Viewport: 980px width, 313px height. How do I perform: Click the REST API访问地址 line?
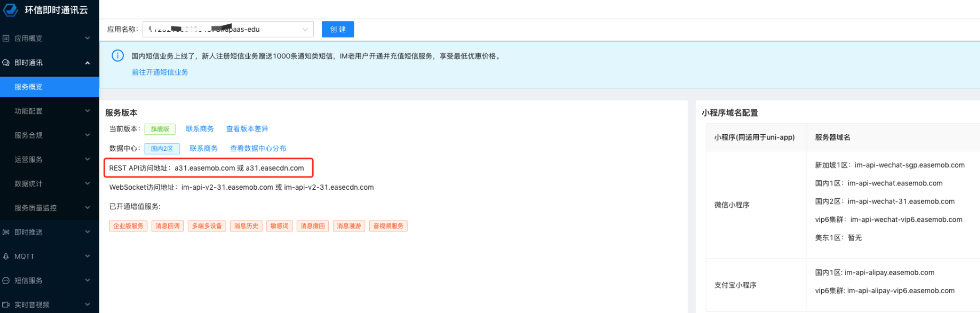(207, 168)
